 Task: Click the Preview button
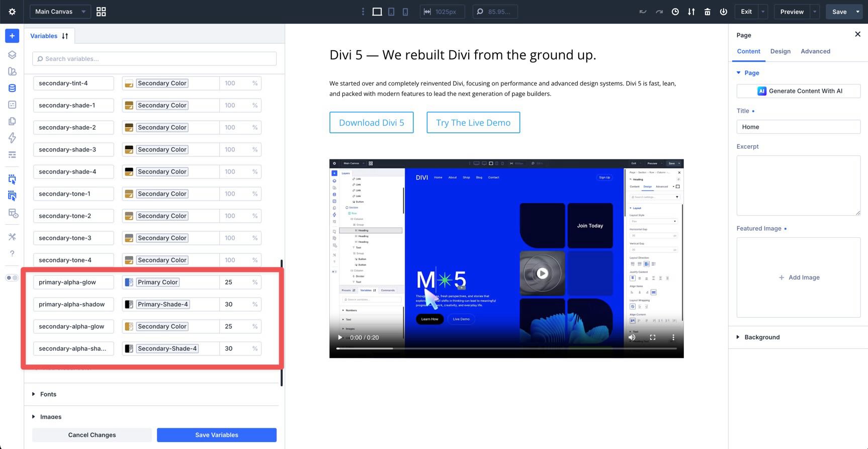click(x=792, y=12)
